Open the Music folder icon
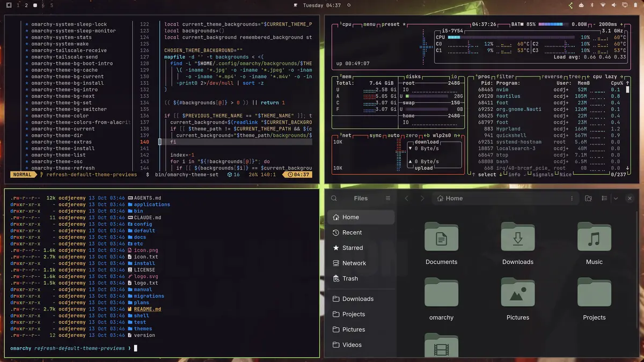The width and height of the screenshot is (644, 362). pyautogui.click(x=594, y=237)
